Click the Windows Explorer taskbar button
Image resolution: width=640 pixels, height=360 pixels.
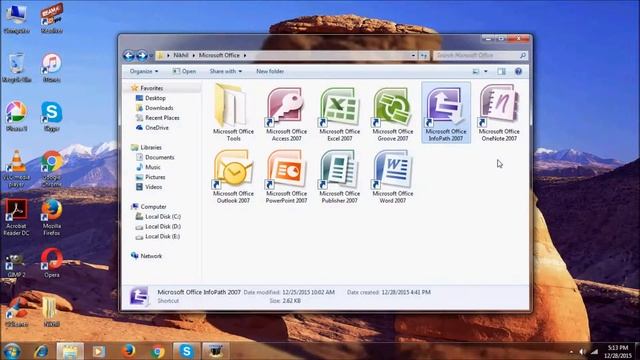point(70,351)
